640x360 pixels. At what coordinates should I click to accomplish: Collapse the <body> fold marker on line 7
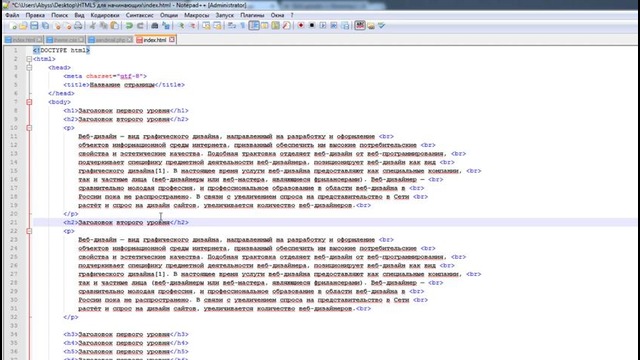click(29, 102)
